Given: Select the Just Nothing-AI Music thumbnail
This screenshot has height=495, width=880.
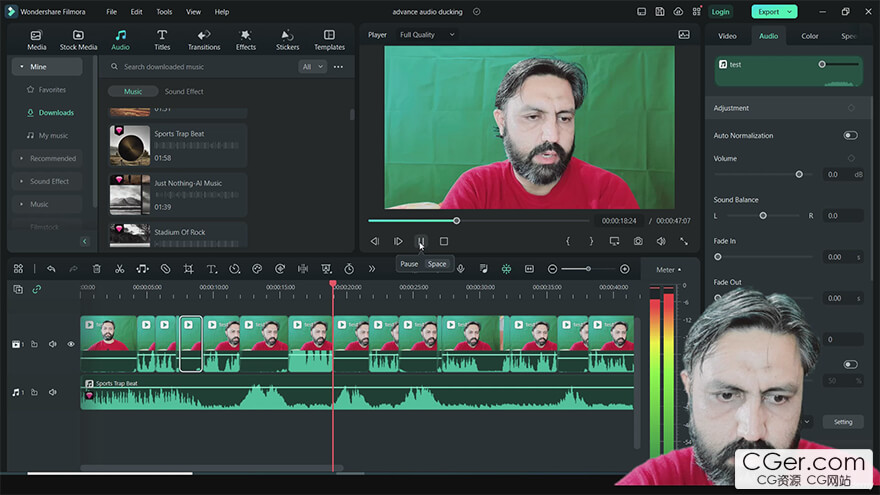Looking at the screenshot, I should tap(130, 195).
